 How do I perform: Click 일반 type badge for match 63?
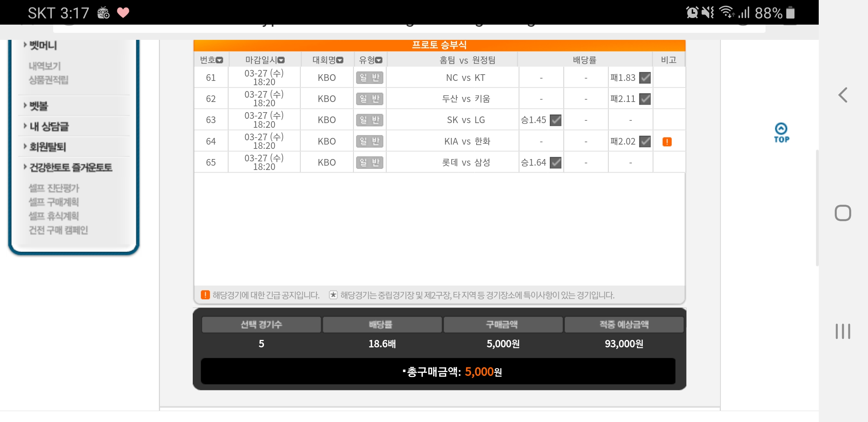tap(369, 120)
